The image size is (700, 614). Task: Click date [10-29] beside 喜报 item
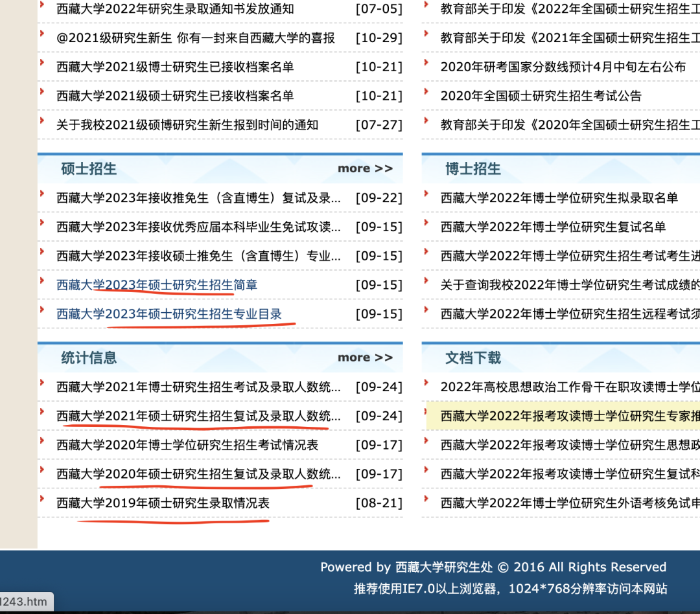pos(379,38)
